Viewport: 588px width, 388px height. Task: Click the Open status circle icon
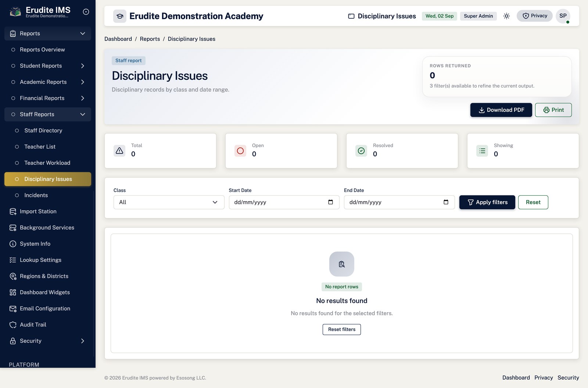point(240,151)
